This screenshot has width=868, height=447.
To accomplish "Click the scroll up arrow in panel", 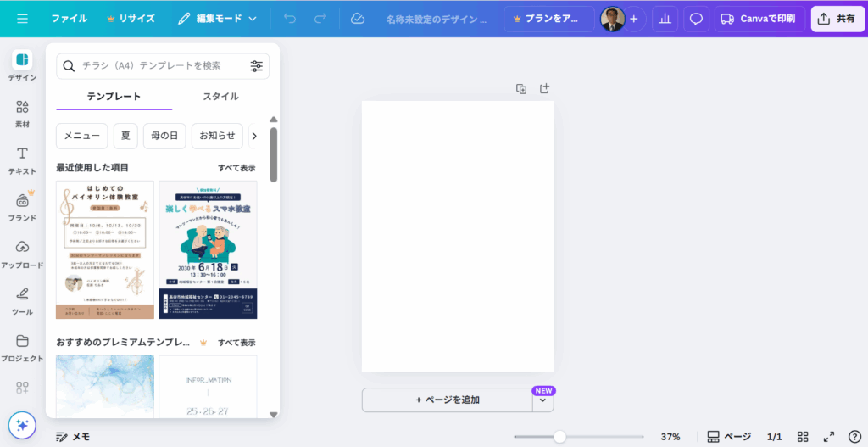I will [x=274, y=120].
